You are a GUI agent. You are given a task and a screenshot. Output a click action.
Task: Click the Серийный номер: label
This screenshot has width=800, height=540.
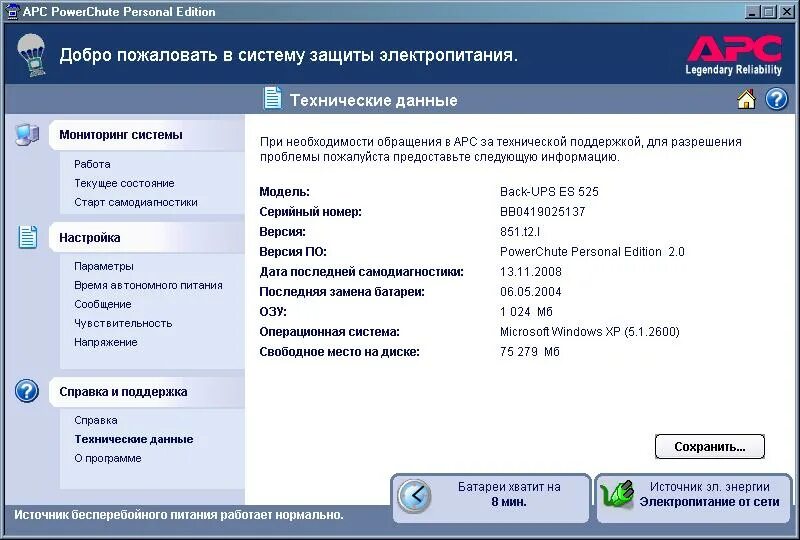(310, 212)
